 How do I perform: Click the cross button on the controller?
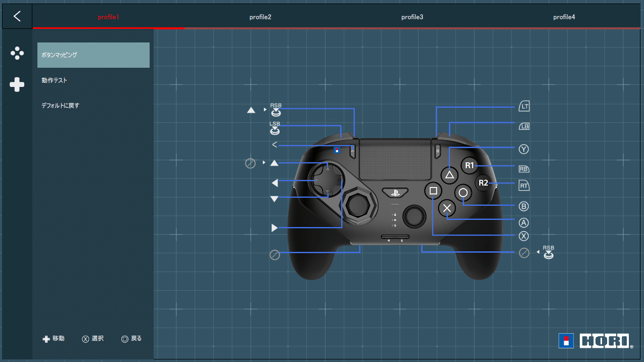[x=447, y=207]
